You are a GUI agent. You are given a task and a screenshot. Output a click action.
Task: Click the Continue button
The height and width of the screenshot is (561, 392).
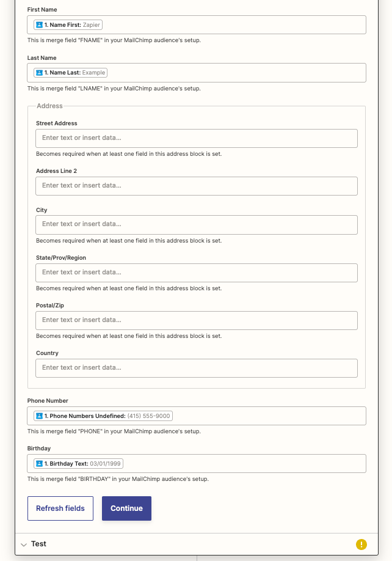(126, 508)
